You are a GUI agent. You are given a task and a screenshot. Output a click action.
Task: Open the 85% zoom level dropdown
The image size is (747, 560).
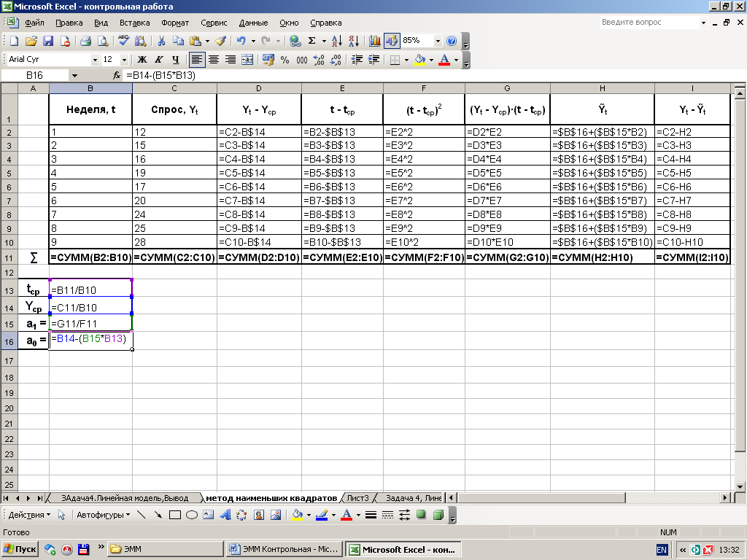(x=438, y=41)
